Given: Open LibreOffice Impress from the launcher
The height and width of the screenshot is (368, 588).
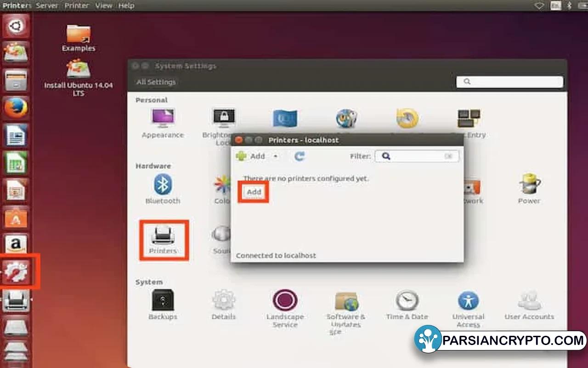Looking at the screenshot, I should click(x=17, y=190).
